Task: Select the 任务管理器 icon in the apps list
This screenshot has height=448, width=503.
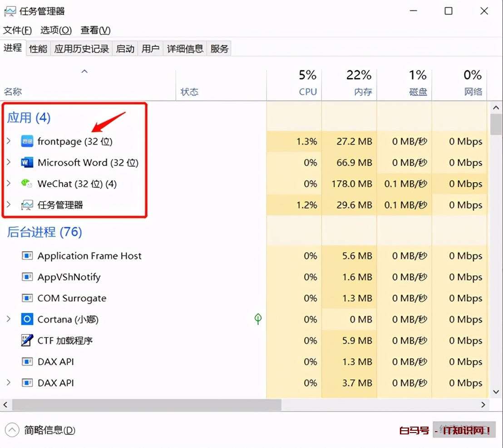Action: coord(27,205)
